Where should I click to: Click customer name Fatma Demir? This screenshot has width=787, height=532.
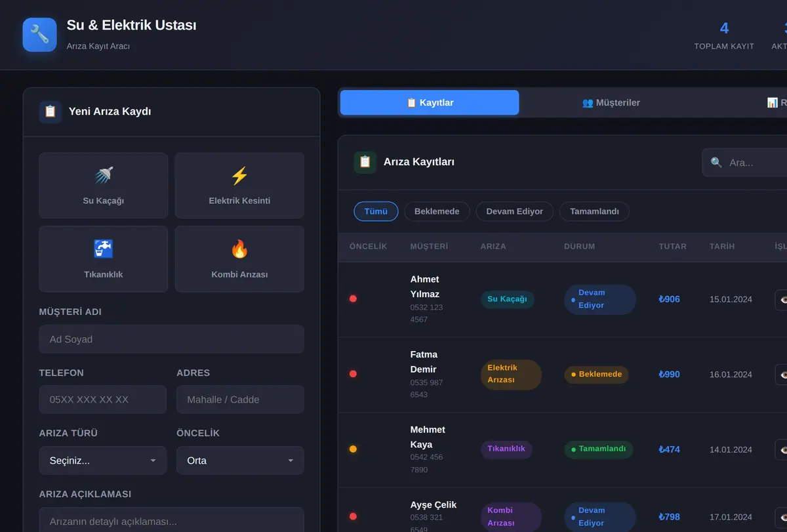point(424,362)
